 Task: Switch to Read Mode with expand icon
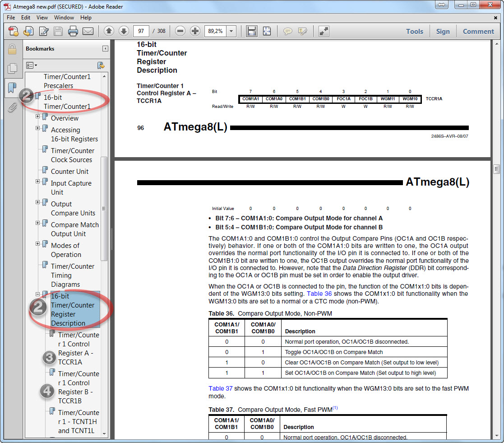[324, 31]
